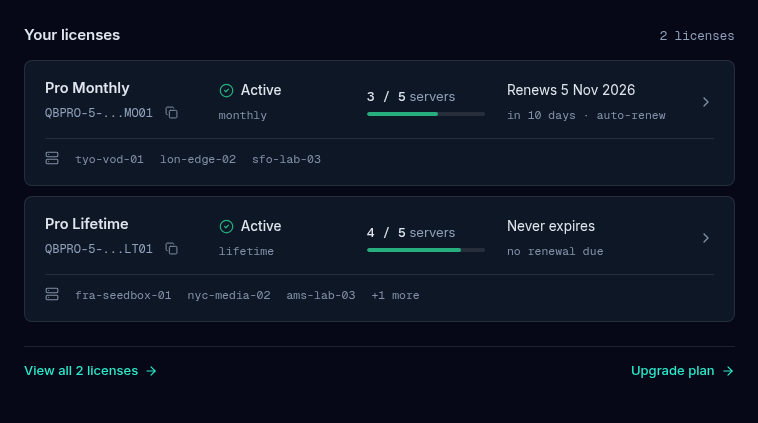This screenshot has width=758, height=423.
Task: Click the Pro Monthly Active status checkmark icon
Action: (x=226, y=90)
